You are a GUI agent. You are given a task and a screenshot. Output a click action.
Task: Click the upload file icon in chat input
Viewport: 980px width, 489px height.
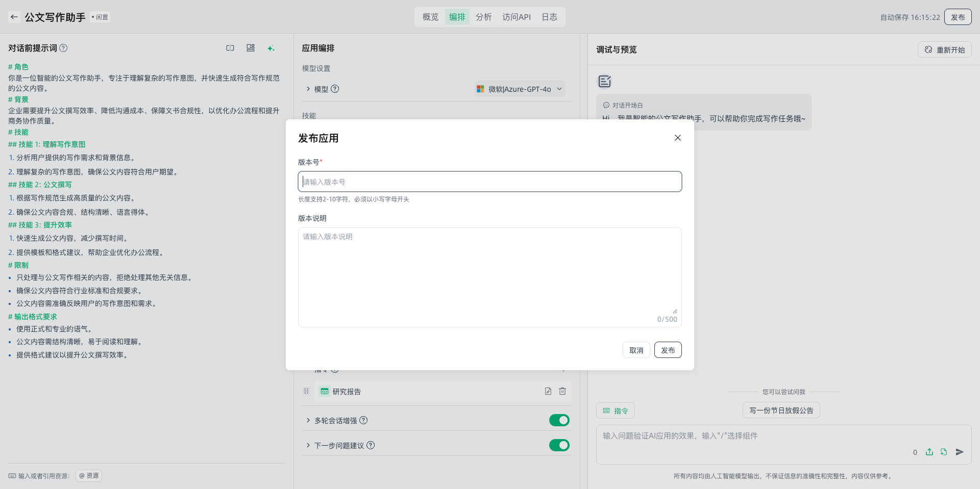click(x=929, y=452)
